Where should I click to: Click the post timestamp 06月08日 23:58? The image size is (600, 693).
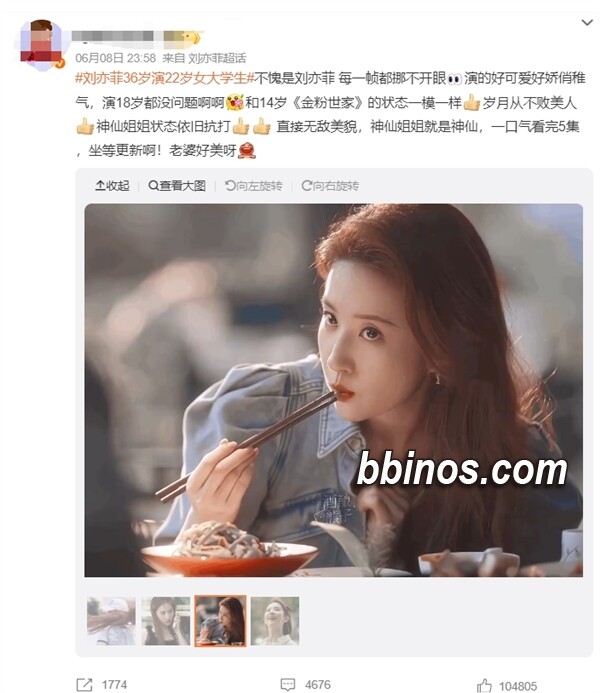[x=115, y=58]
